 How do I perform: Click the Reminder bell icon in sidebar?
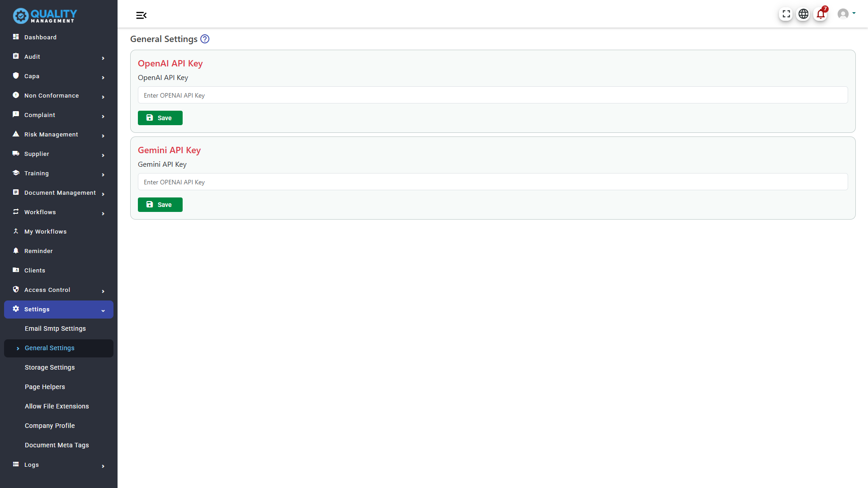pyautogui.click(x=16, y=251)
